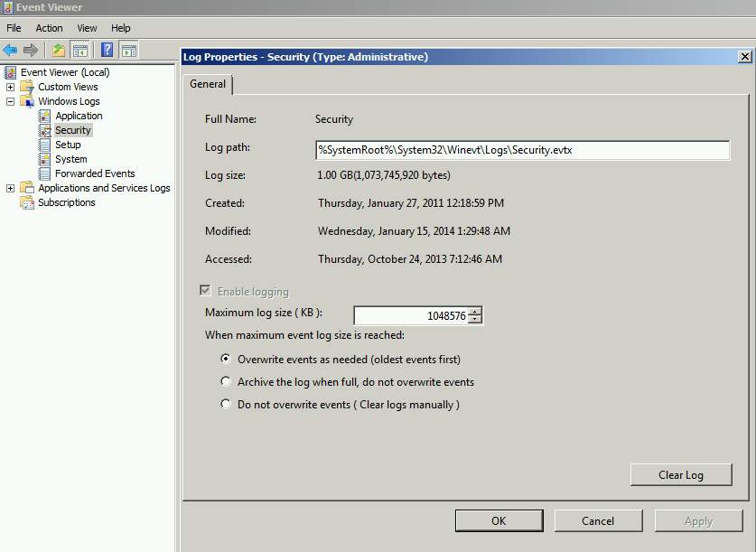Open Help via the question mark icon
Screen dimensions: 756x552
pos(107,50)
